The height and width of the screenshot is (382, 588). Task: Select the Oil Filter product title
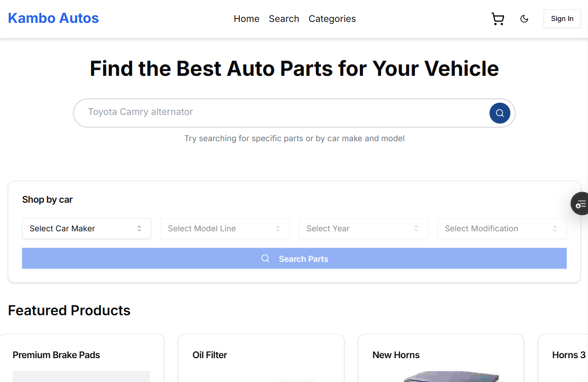click(x=210, y=355)
